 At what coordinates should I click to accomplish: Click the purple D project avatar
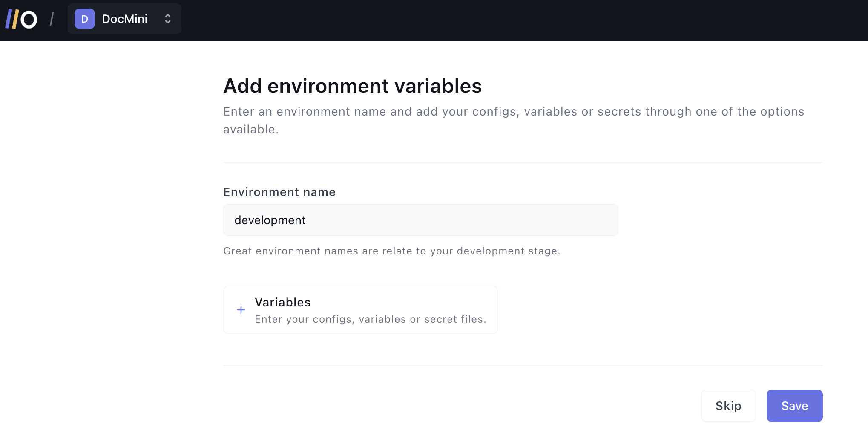point(84,19)
